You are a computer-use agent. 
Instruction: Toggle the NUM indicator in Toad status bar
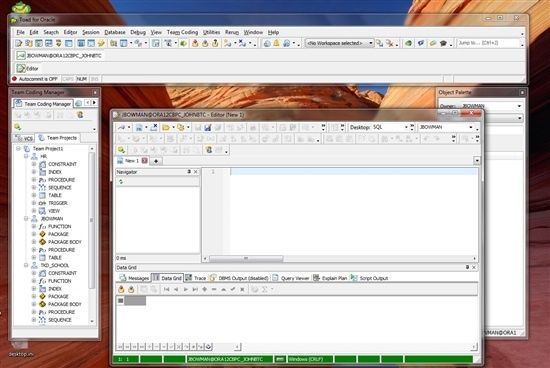[82, 79]
